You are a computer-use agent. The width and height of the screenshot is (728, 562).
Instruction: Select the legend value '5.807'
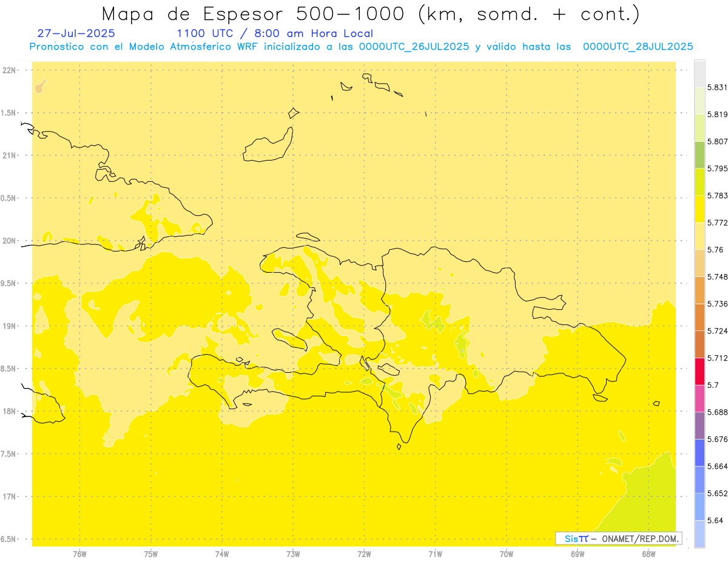click(x=717, y=141)
